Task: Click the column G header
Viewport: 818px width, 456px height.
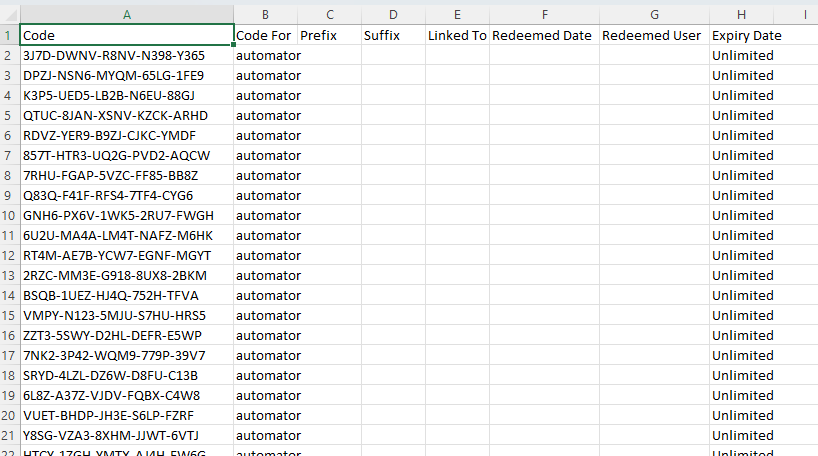Action: tap(654, 14)
